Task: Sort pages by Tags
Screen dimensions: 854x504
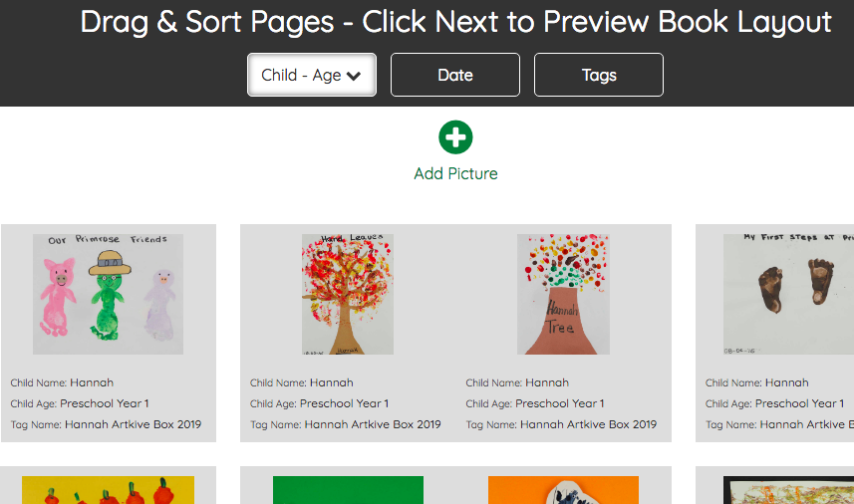Action: [x=599, y=75]
